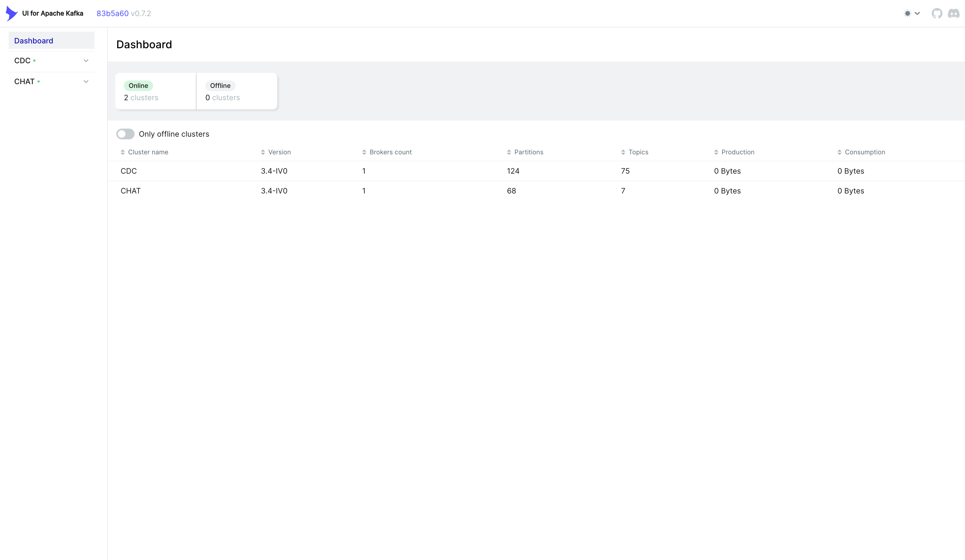Select CHAT cluster in sidebar
This screenshot has height=560, width=965.
coord(24,81)
